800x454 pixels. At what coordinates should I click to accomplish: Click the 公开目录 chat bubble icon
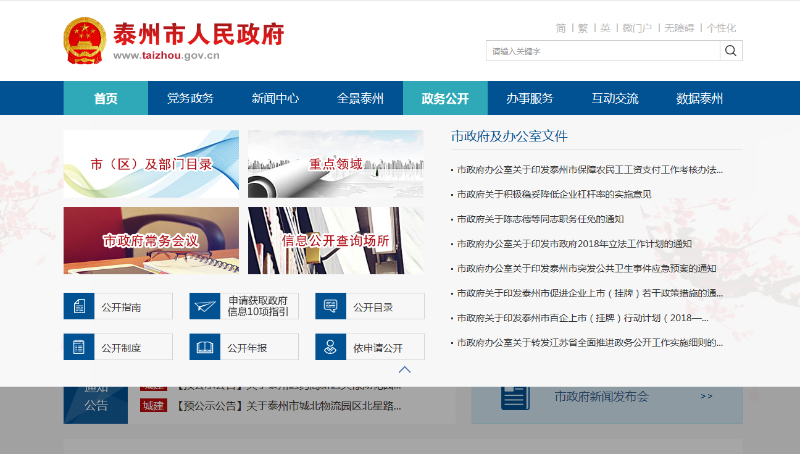(329, 306)
